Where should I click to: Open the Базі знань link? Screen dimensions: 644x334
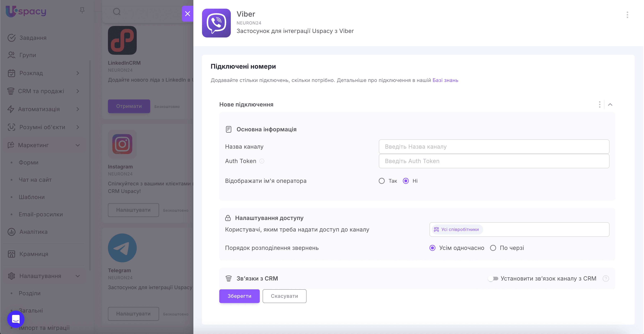coord(445,80)
